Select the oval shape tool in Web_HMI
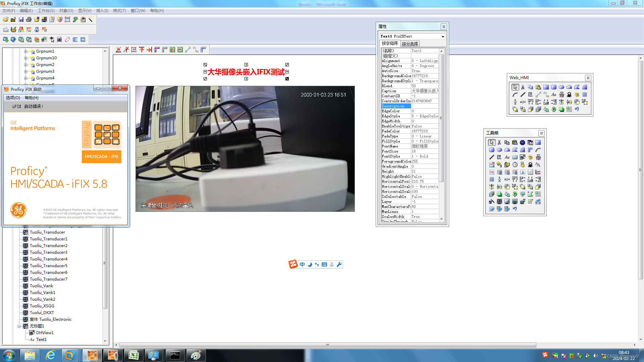 point(561,87)
